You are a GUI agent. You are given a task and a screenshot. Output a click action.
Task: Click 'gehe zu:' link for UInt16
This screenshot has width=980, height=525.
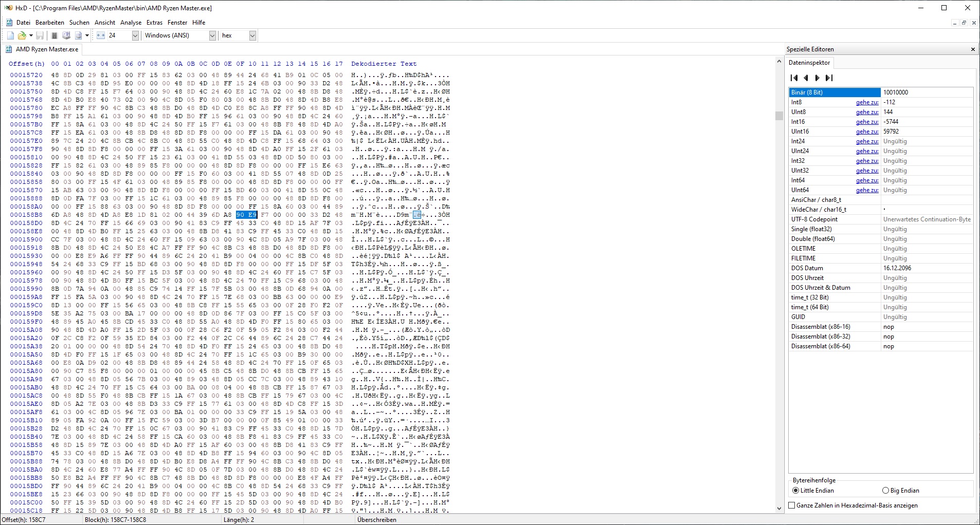click(x=867, y=132)
